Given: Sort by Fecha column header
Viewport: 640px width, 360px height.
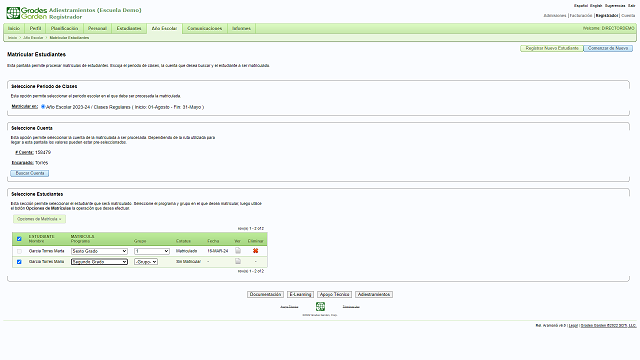Looking at the screenshot, I should (213, 241).
